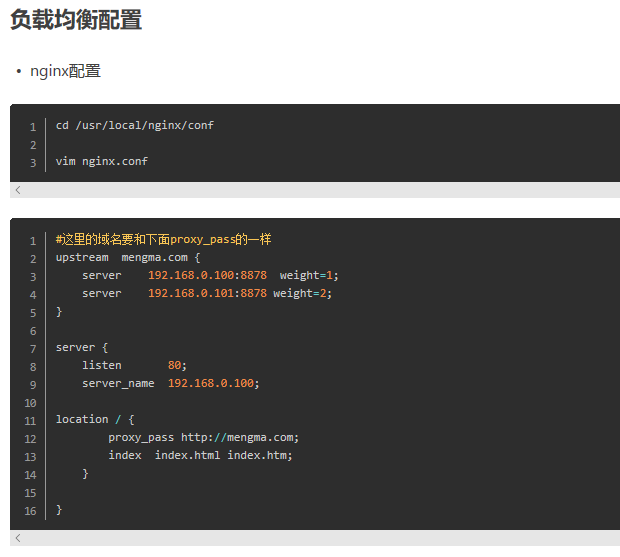Image resolution: width=620 pixels, height=557 pixels.
Task: Click the address 192.168.0.101:8878
Action: click(x=208, y=293)
